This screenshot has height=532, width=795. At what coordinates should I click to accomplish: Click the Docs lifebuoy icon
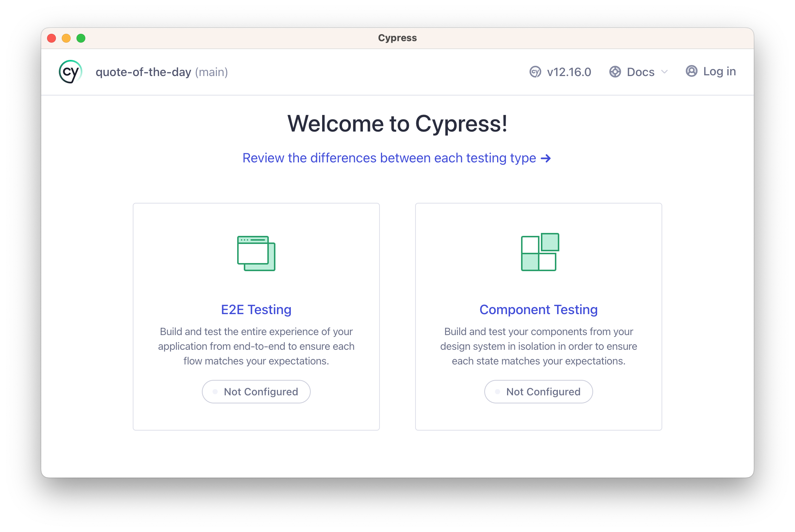(x=615, y=72)
